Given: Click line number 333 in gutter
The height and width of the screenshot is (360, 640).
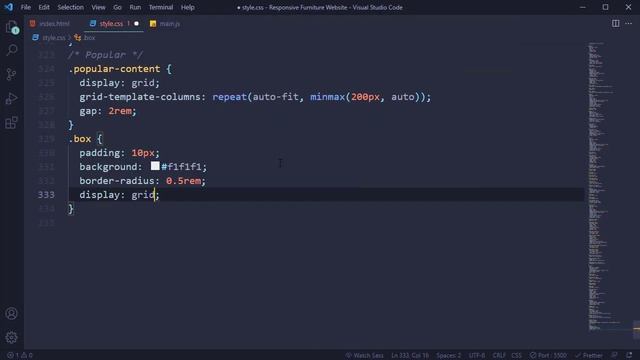Looking at the screenshot, I should pos(46,195).
